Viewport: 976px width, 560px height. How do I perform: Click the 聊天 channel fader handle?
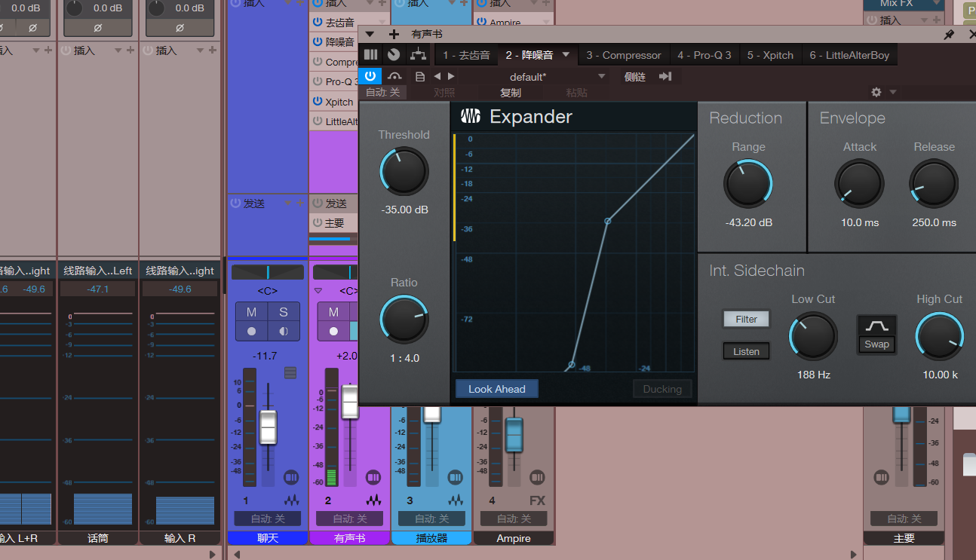[x=268, y=427]
